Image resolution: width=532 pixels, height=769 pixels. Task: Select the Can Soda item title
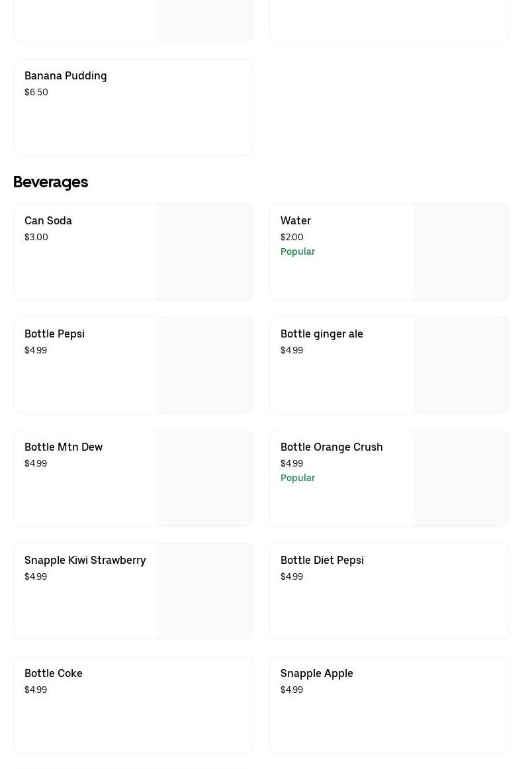[x=48, y=221]
